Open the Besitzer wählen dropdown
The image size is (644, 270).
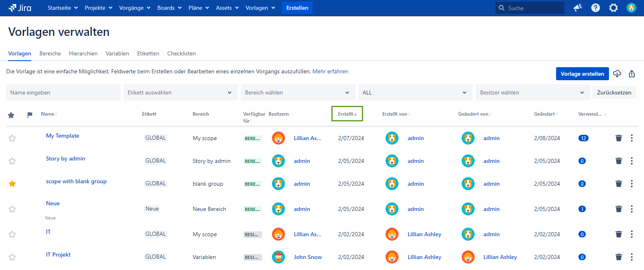[x=532, y=92]
